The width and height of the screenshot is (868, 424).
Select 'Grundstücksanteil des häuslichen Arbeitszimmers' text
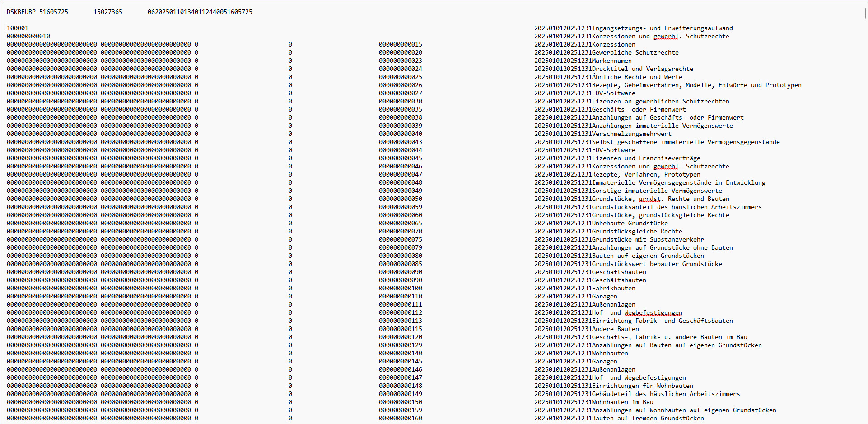(677, 207)
